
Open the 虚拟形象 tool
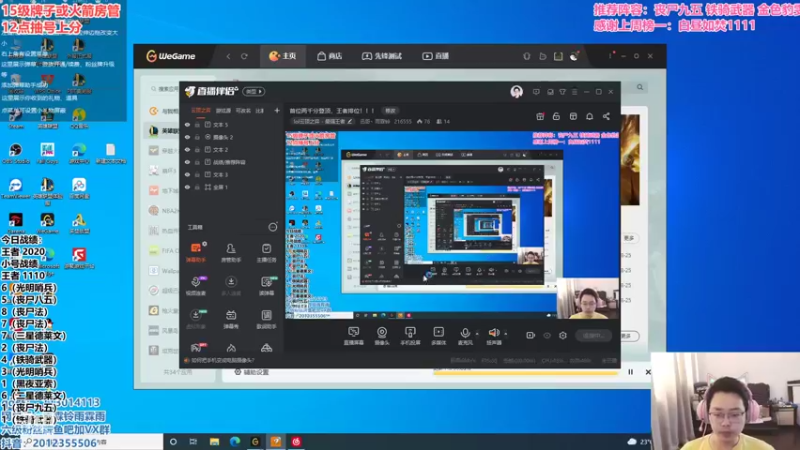tap(196, 319)
